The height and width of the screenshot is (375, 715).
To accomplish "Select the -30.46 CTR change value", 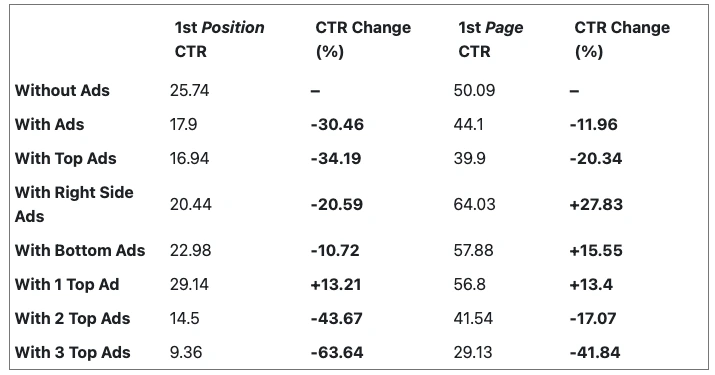I will pos(337,125).
